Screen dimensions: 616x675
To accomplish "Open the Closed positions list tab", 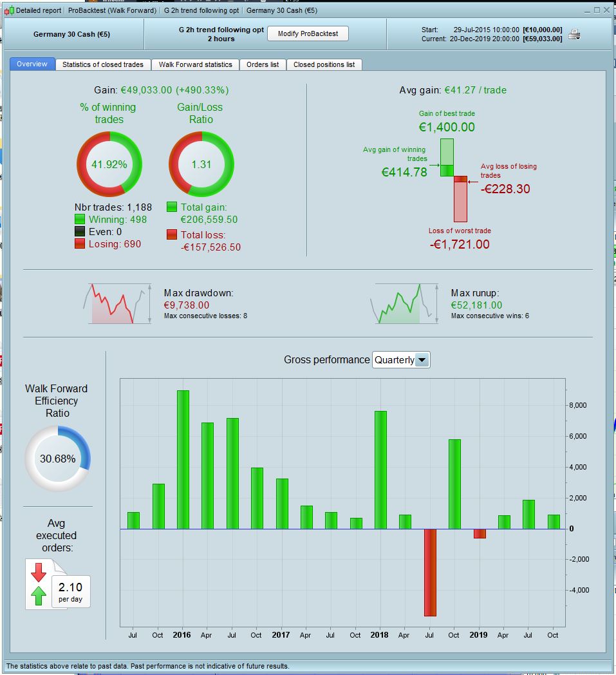I will coord(324,64).
